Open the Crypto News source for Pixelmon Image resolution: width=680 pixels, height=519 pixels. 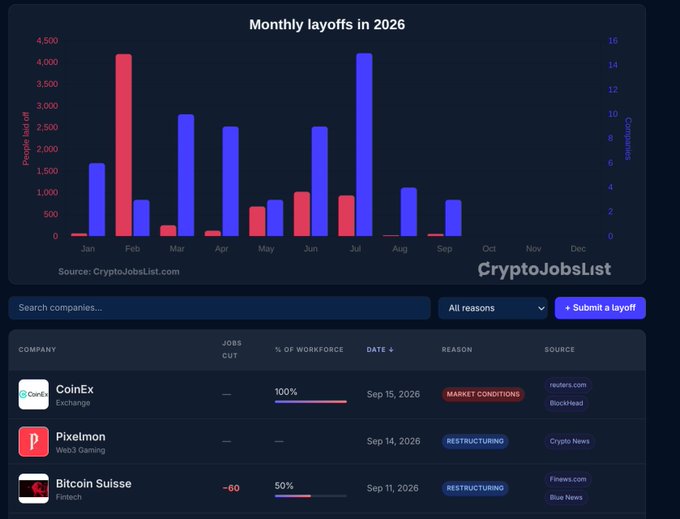(x=569, y=441)
